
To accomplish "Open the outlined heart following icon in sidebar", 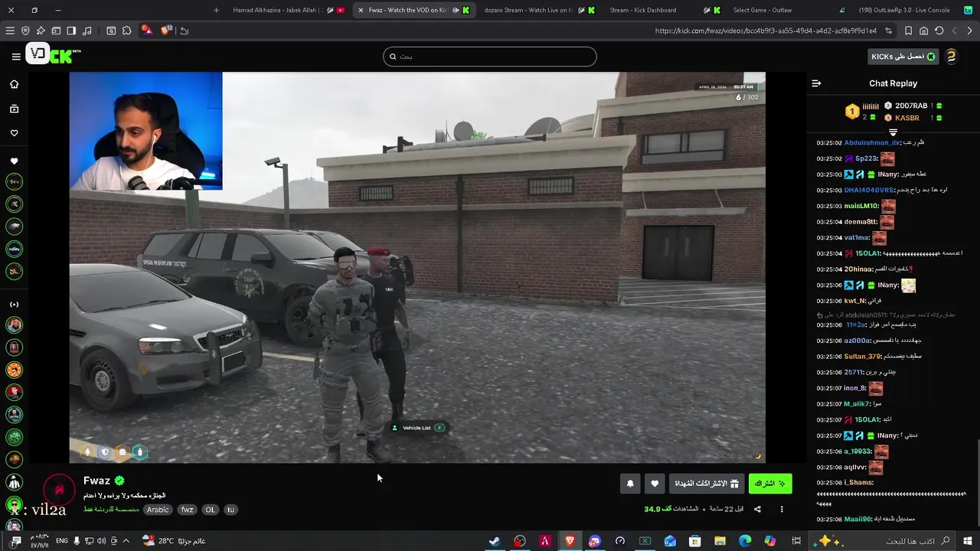I will coord(14,133).
